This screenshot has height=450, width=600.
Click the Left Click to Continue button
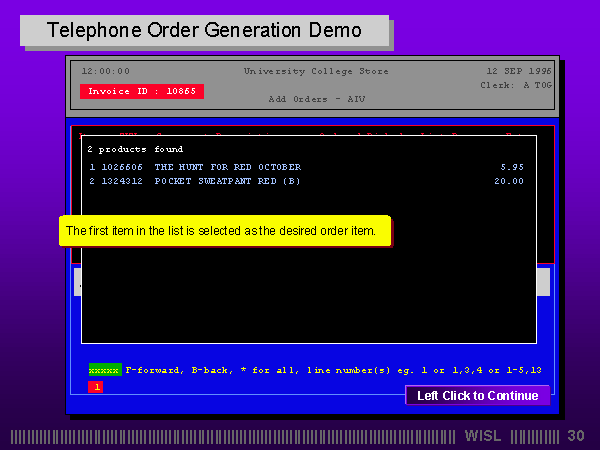click(477, 395)
